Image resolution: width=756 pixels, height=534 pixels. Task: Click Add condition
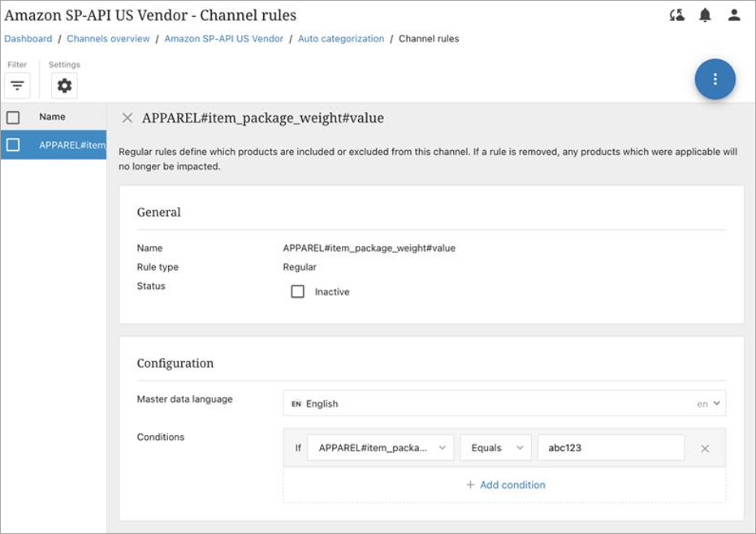pos(505,485)
